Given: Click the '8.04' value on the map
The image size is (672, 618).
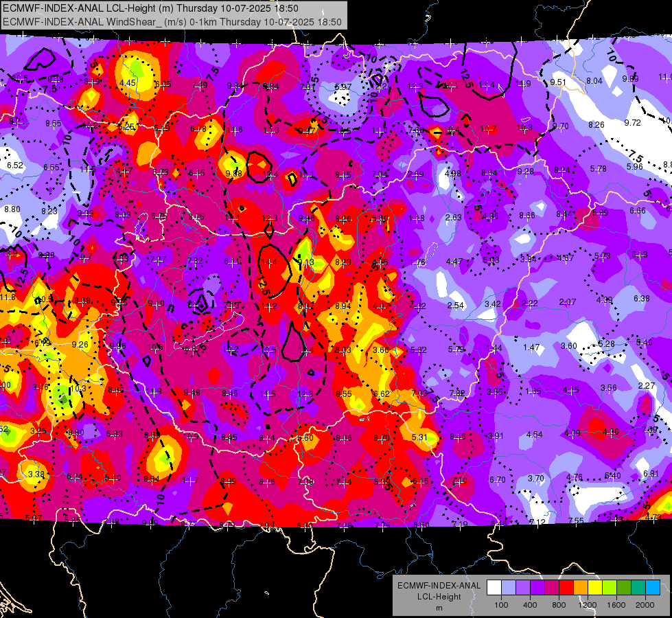Looking at the screenshot, I should tap(594, 81).
